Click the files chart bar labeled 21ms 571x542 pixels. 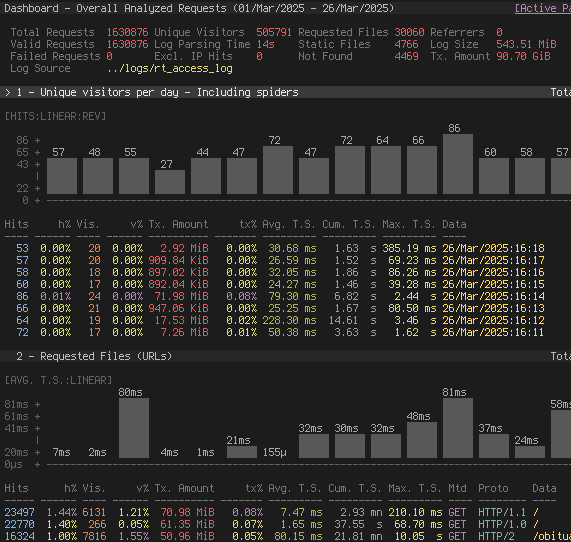pyautogui.click(x=242, y=452)
